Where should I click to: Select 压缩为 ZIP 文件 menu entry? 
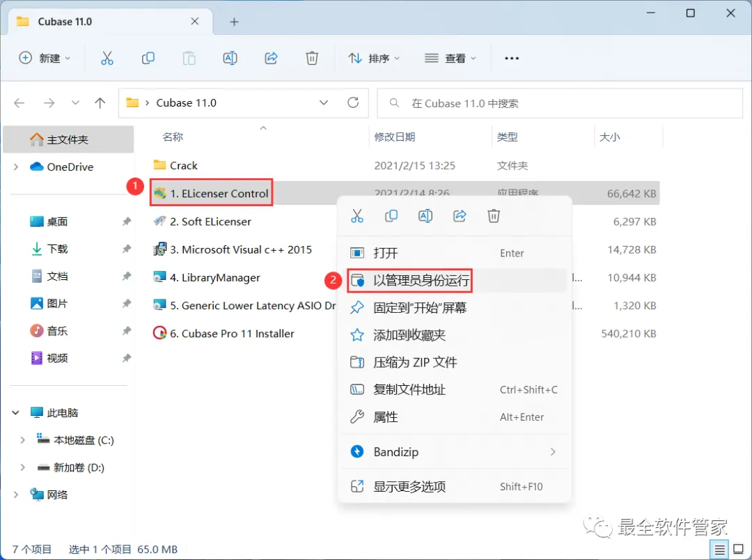455,362
